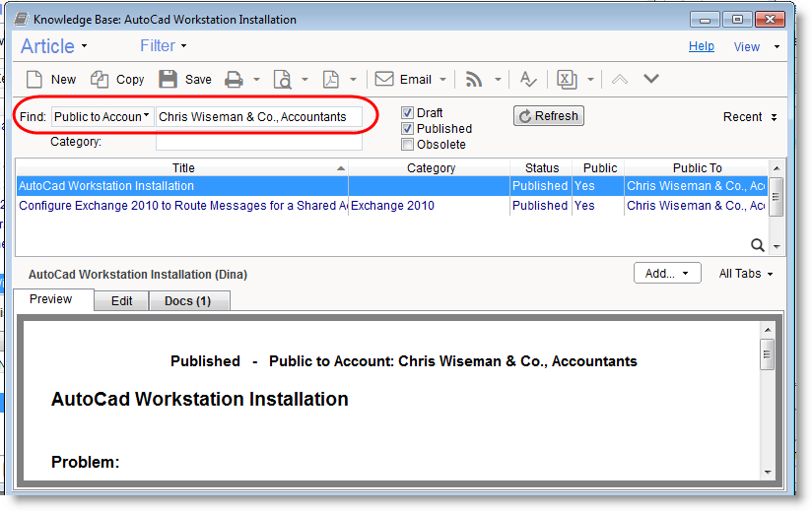Screen dimensions: 812x511
Task: Click the Excel export icon
Action: [x=567, y=80]
